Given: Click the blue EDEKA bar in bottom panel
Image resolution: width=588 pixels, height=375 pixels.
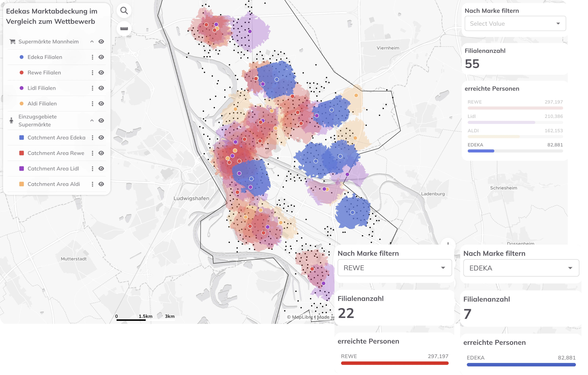Looking at the screenshot, I should (x=521, y=365).
